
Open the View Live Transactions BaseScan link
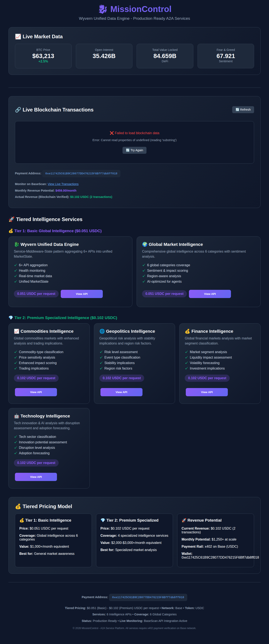[x=63, y=184]
